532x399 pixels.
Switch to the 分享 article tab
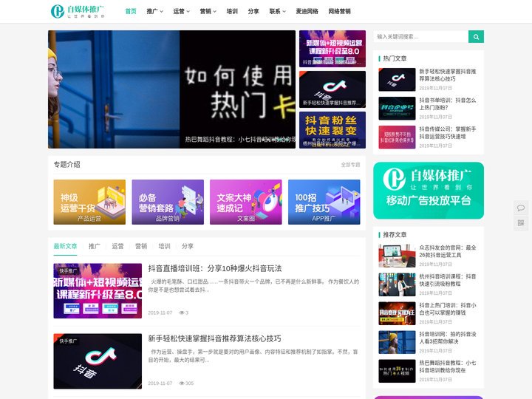point(187,246)
